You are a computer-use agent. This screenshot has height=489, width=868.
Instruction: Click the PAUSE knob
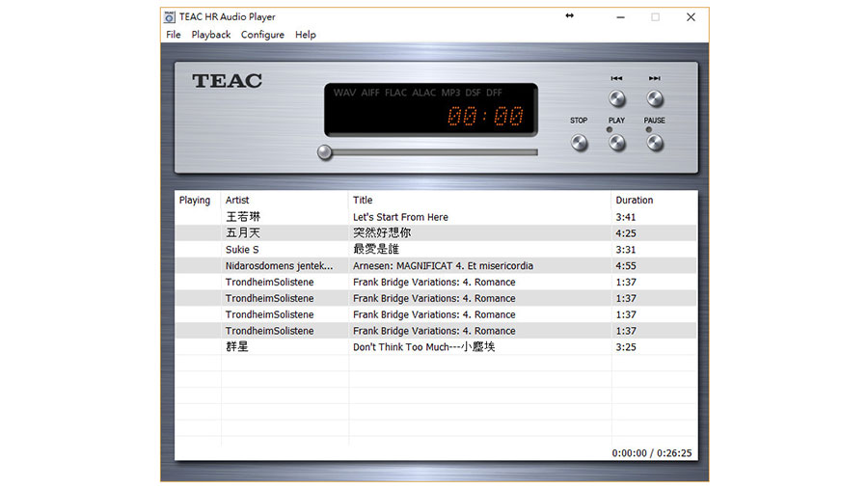coord(654,144)
